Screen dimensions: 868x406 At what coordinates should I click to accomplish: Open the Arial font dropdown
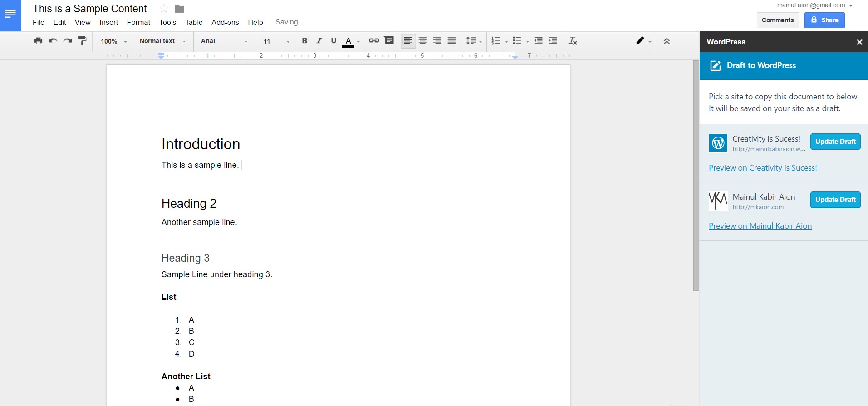224,41
